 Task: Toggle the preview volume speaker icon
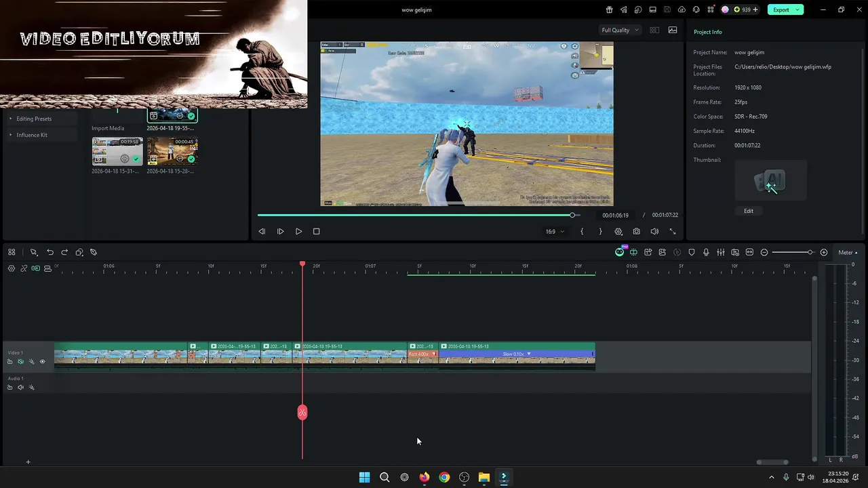tap(654, 231)
